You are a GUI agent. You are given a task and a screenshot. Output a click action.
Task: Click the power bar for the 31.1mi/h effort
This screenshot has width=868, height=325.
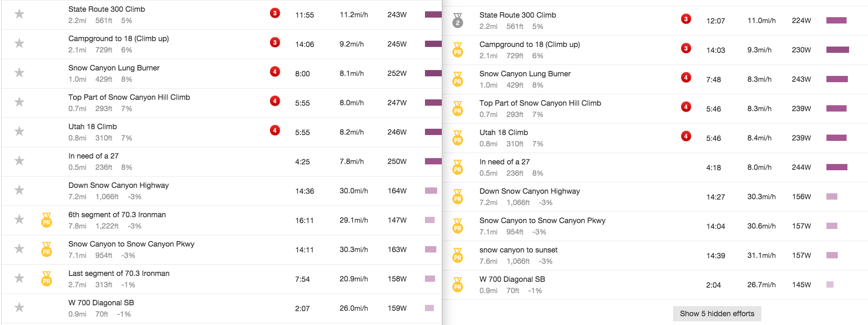coord(832,255)
